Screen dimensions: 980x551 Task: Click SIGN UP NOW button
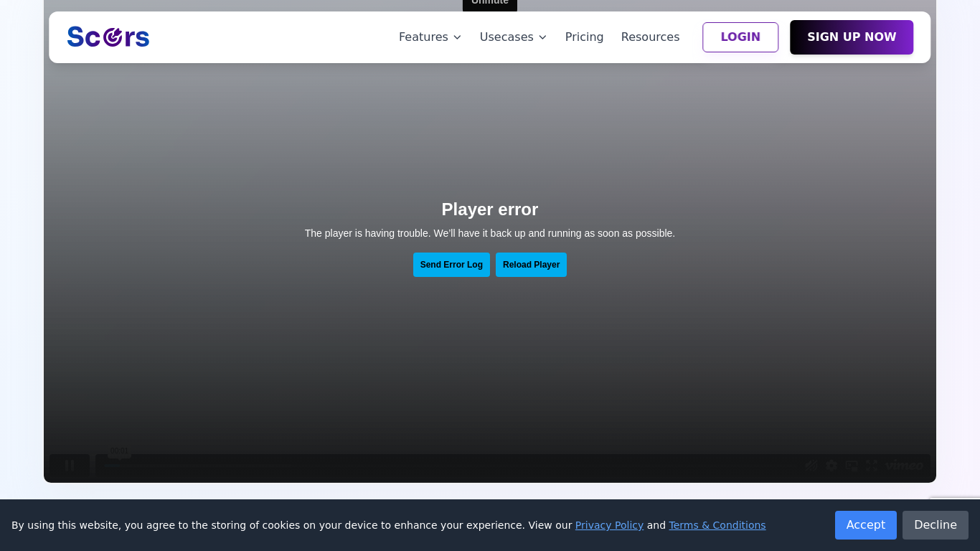(852, 37)
